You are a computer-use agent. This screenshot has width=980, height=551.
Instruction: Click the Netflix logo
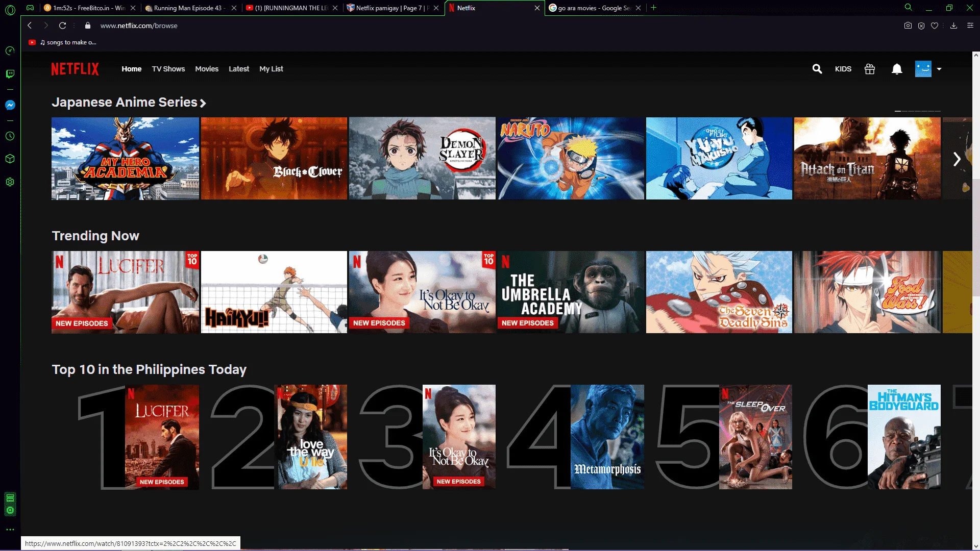[75, 69]
